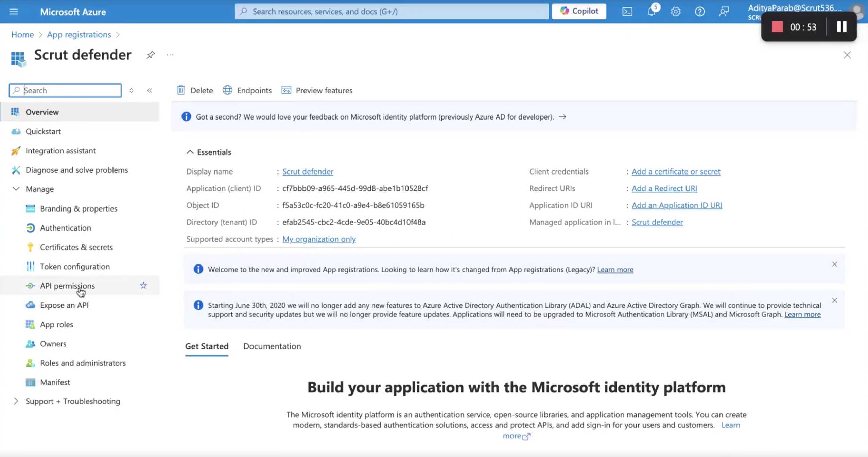Click the help question mark icon

coord(700,12)
